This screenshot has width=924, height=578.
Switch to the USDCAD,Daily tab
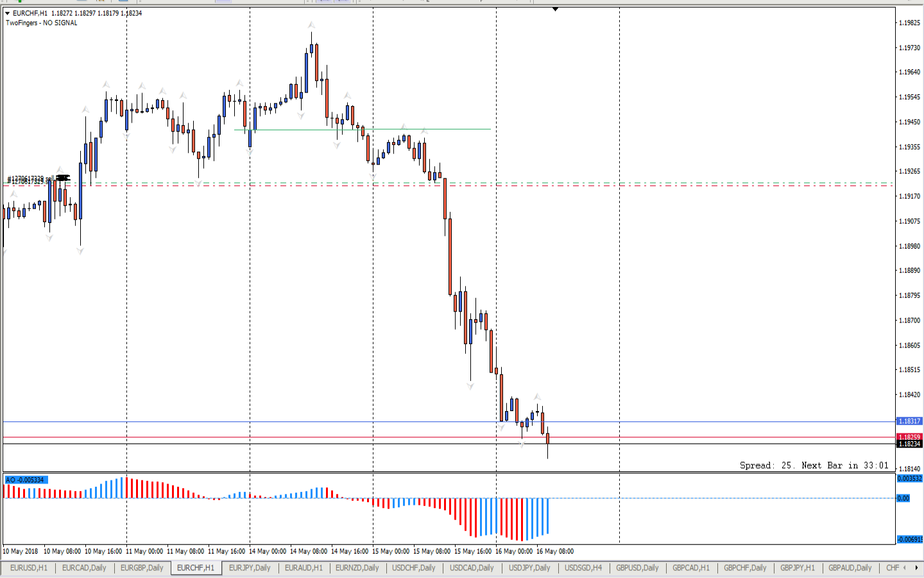click(472, 568)
